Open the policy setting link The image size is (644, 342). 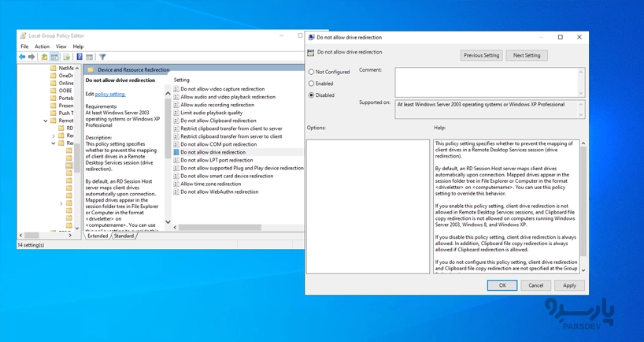coord(110,94)
